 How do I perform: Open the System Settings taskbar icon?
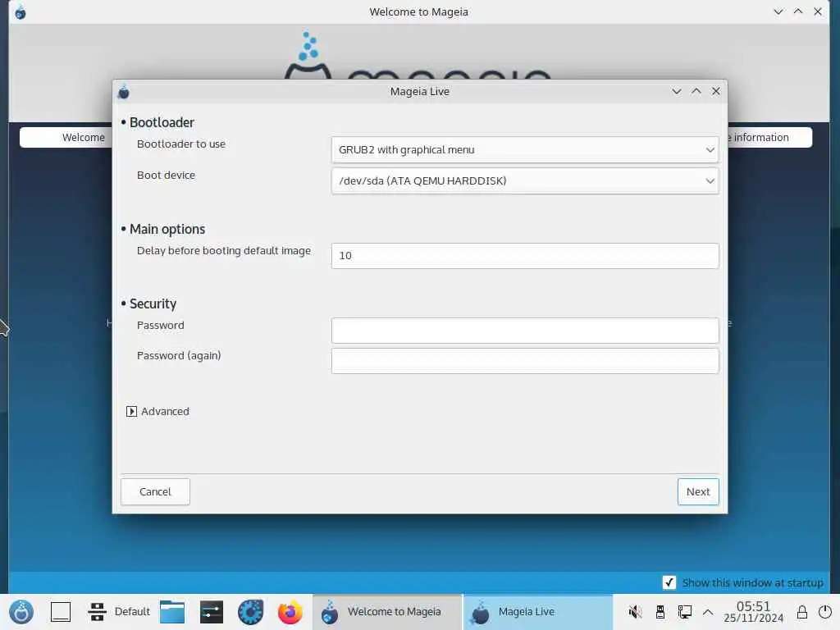pos(212,612)
